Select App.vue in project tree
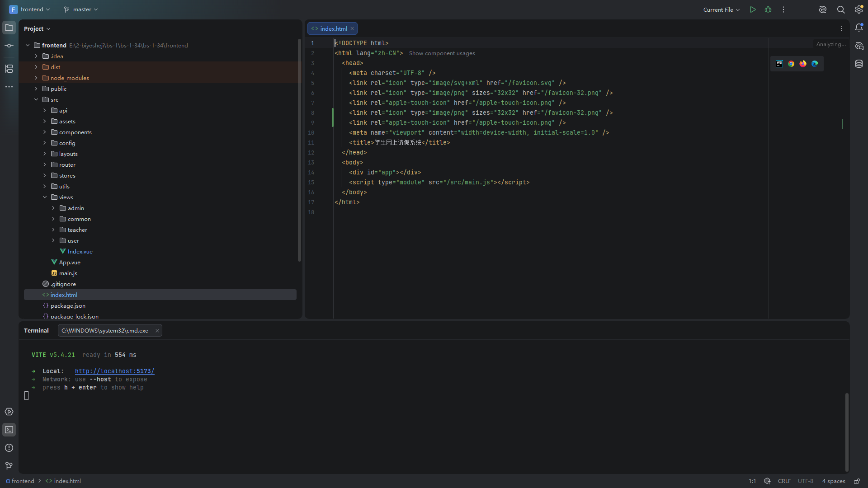 tap(70, 263)
